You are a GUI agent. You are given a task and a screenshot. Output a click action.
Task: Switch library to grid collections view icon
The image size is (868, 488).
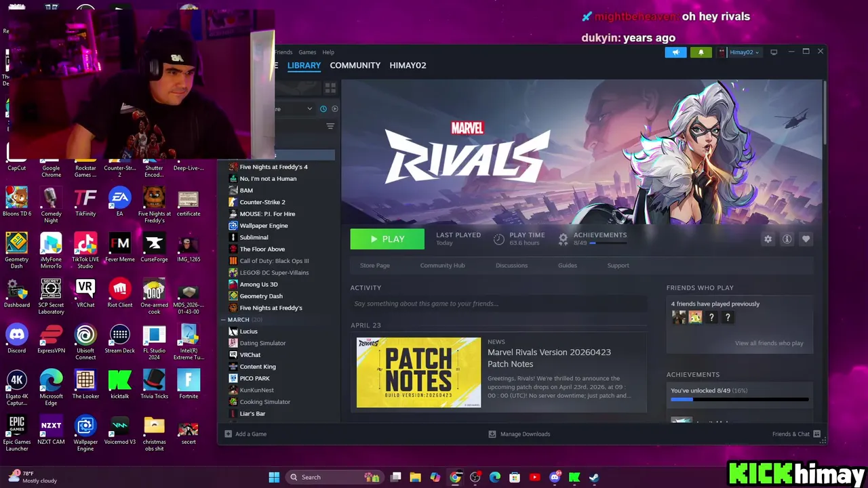[x=330, y=88]
